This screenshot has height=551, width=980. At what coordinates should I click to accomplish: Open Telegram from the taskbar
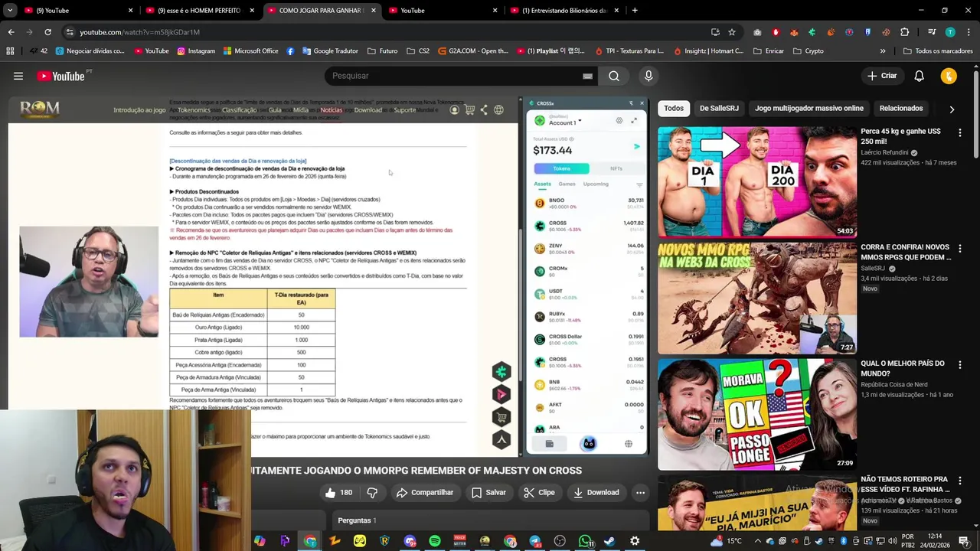coord(534,541)
